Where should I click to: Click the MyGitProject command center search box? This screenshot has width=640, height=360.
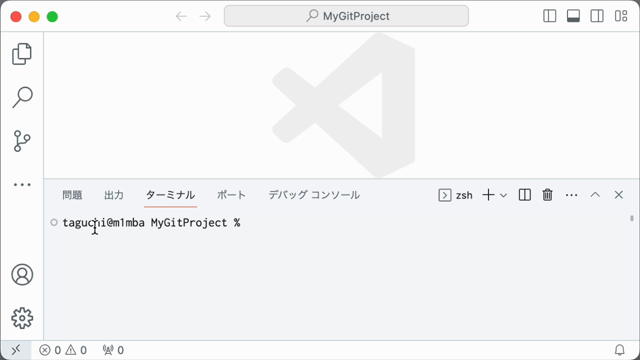tap(346, 16)
